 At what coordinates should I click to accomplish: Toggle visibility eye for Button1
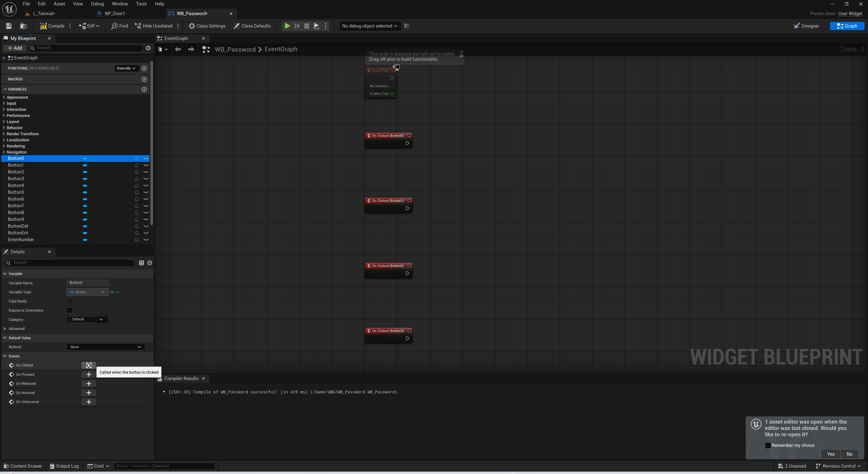click(146, 165)
